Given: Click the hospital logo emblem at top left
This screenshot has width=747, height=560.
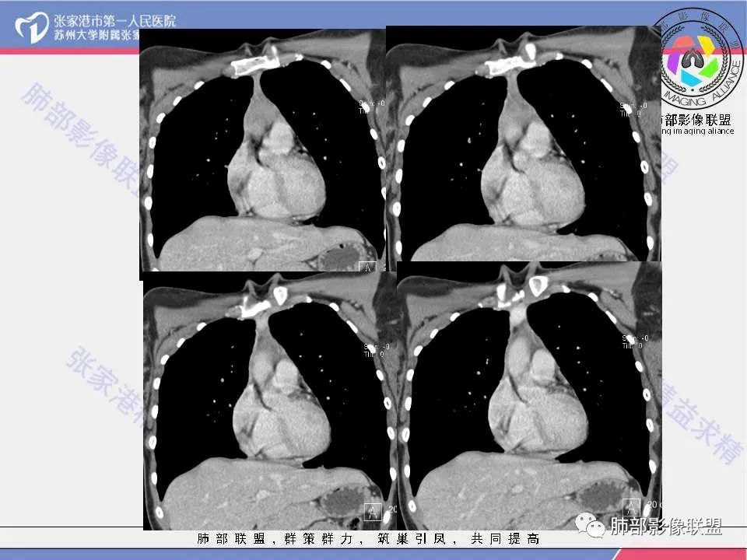Looking at the screenshot, I should pos(32,28).
